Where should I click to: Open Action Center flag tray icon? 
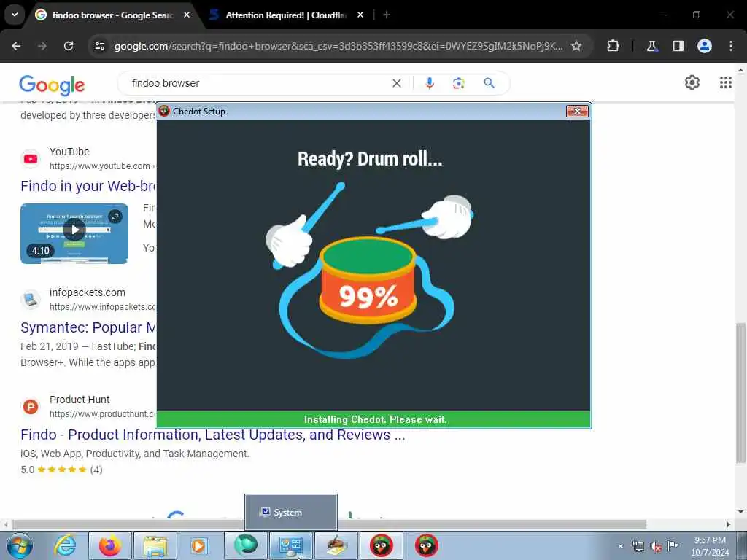(673, 546)
